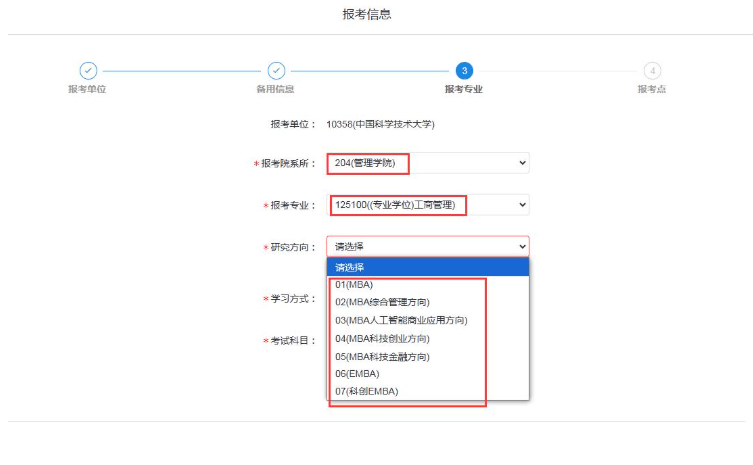Click the 报考点 step label
Viewport: 753px width, 465px height.
pyautogui.click(x=652, y=89)
